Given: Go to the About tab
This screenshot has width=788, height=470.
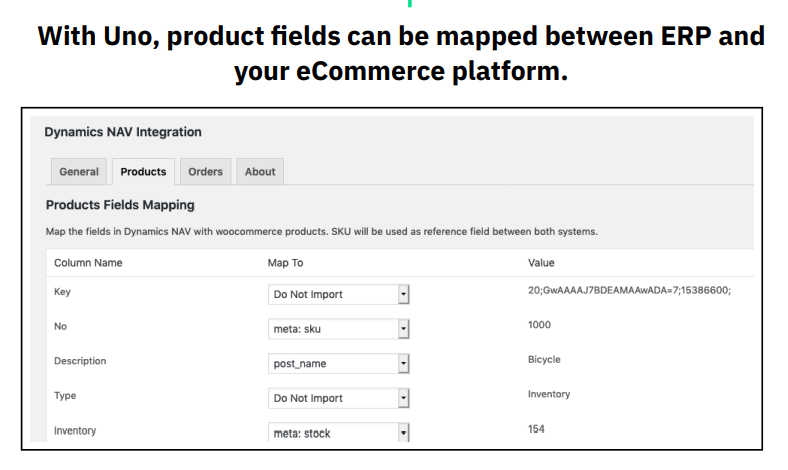Looking at the screenshot, I should 260,172.
